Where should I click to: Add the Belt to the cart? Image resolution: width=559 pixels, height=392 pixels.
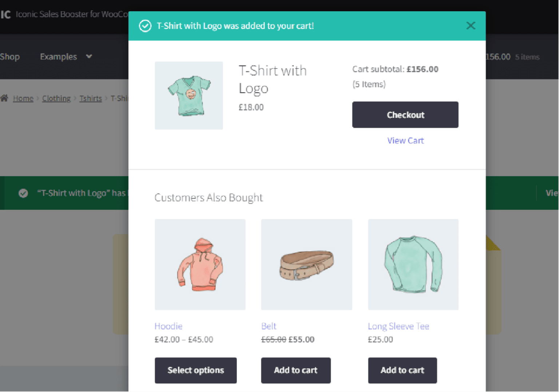pos(296,370)
